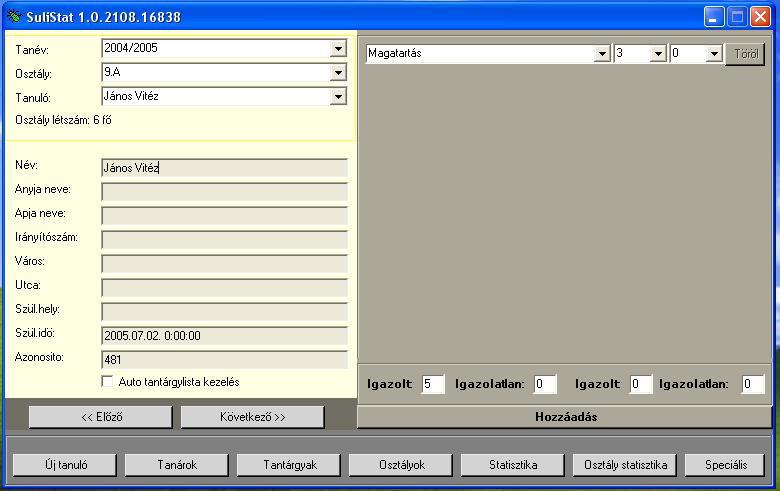
Task: Open the Tanuló dropdown showing János Vitéz
Action: coord(338,97)
